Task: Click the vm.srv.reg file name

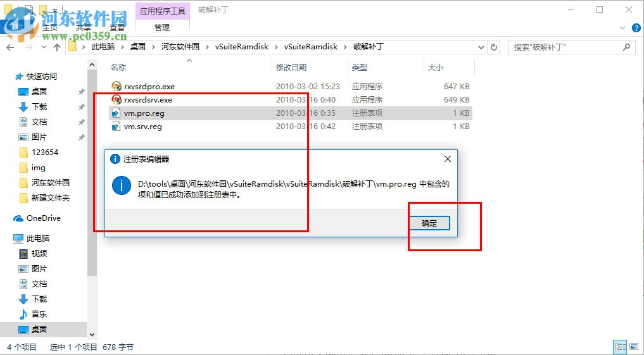Action: click(x=143, y=127)
